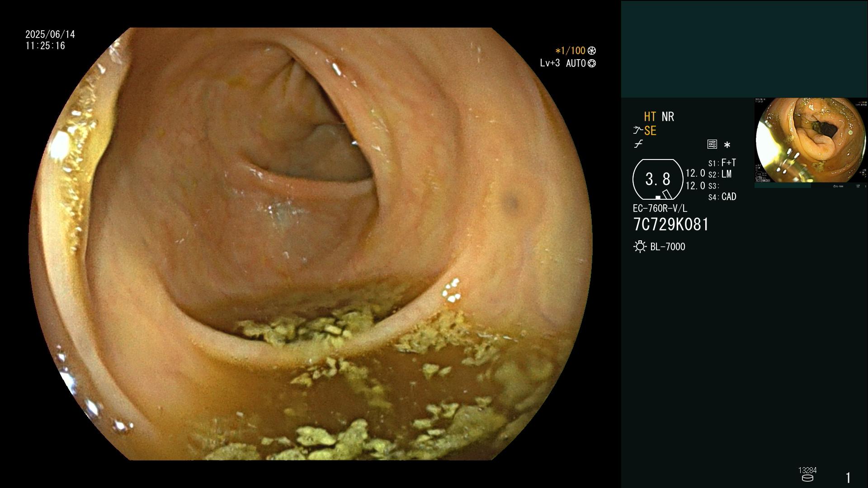Click the NR noise reduction indicator
The image size is (868, 488).
[668, 117]
